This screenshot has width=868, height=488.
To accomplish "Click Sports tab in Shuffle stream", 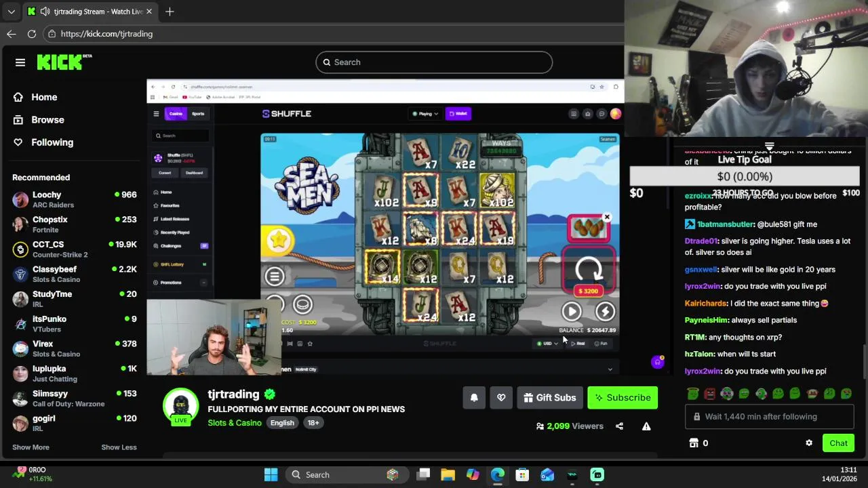I will tap(198, 114).
